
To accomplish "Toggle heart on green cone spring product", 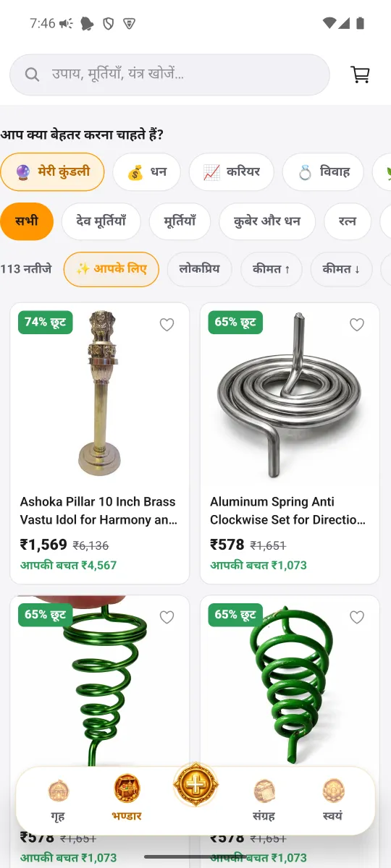I will point(357,617).
